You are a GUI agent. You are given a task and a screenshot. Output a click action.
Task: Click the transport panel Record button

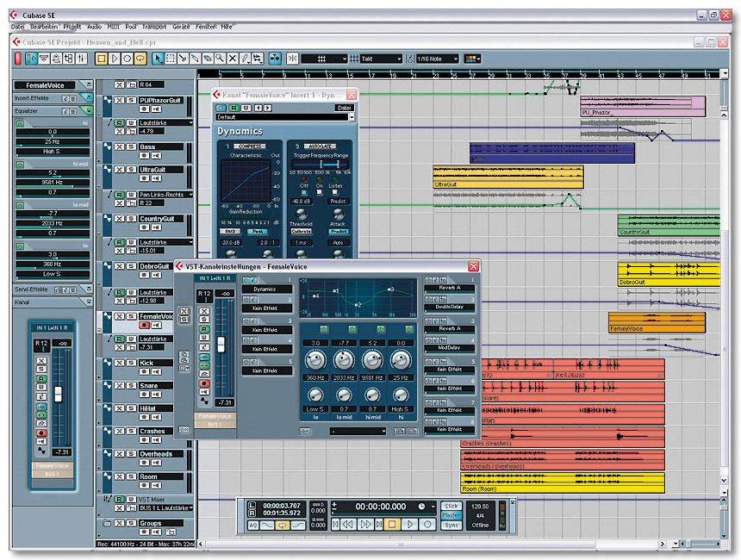coord(427,524)
